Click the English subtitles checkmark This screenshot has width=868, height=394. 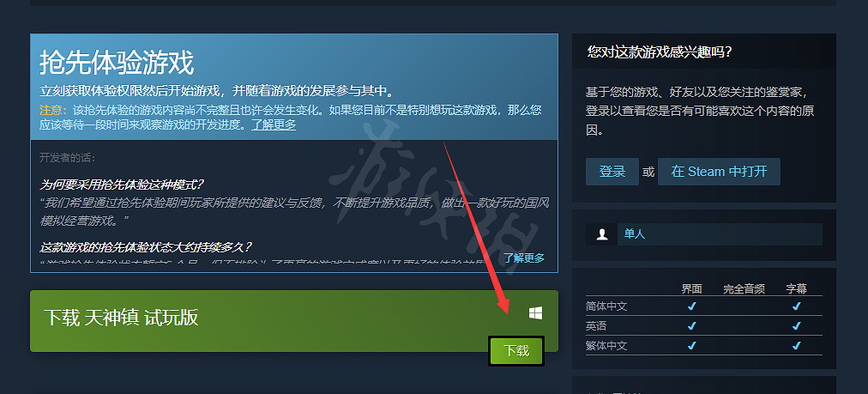796,326
